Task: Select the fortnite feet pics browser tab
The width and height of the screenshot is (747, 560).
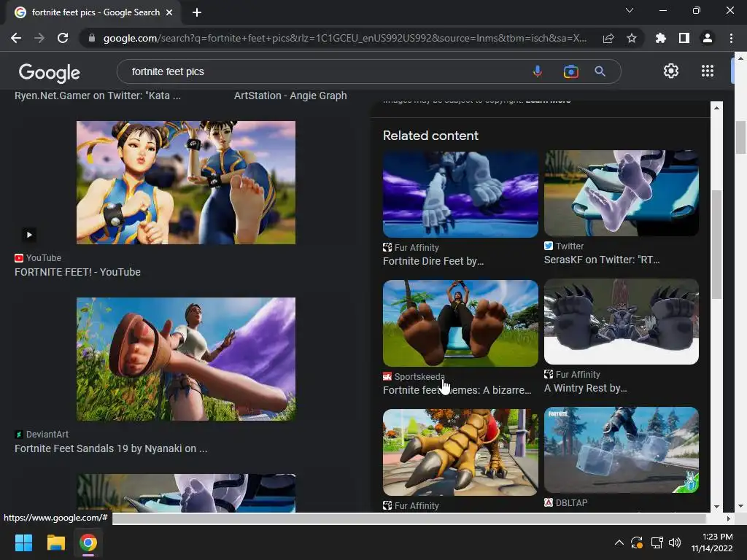Action: (x=93, y=12)
